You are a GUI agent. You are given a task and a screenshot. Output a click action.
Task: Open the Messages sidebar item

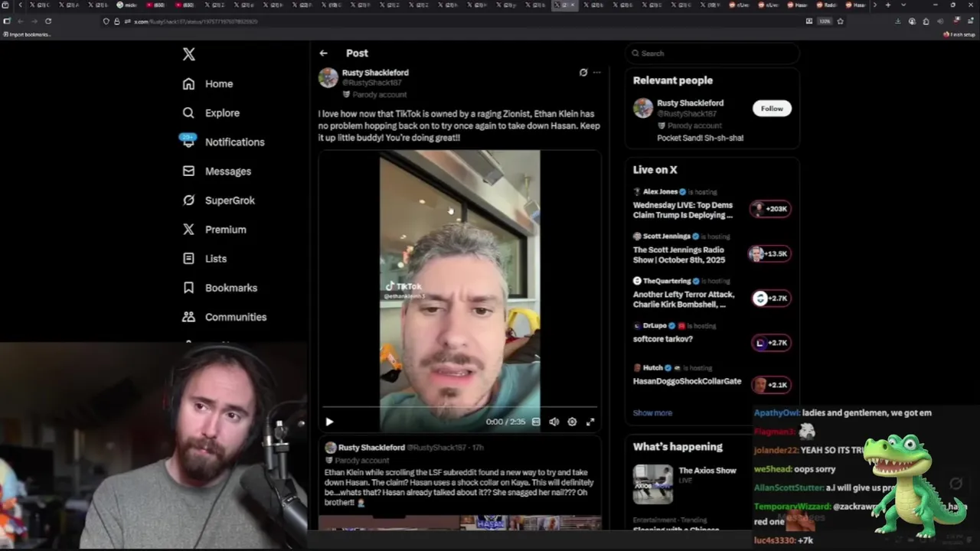(217, 171)
